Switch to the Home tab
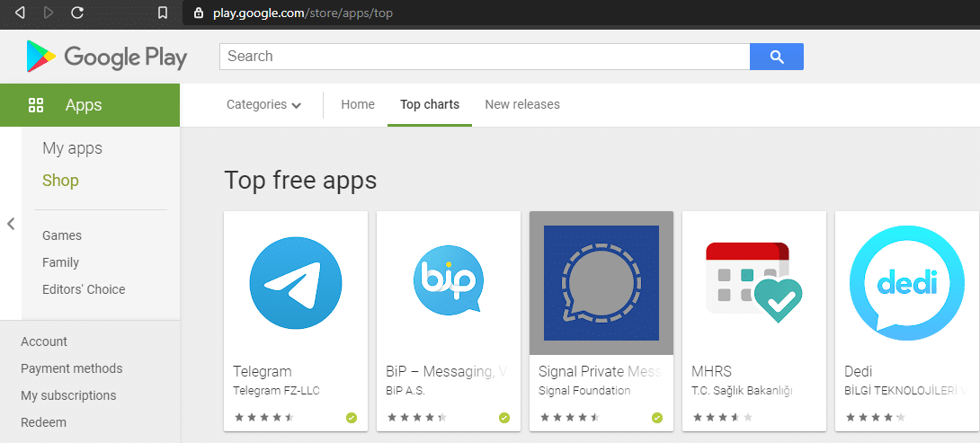 click(358, 104)
